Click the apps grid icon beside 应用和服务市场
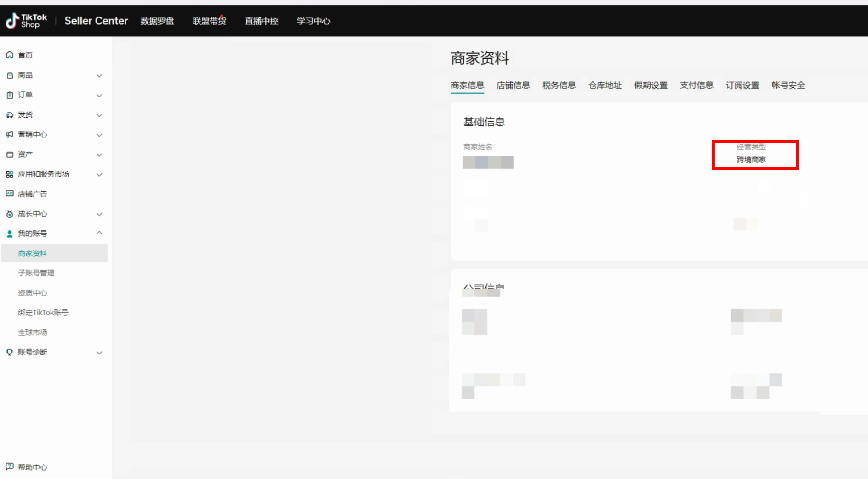868x479 pixels. pyautogui.click(x=10, y=174)
